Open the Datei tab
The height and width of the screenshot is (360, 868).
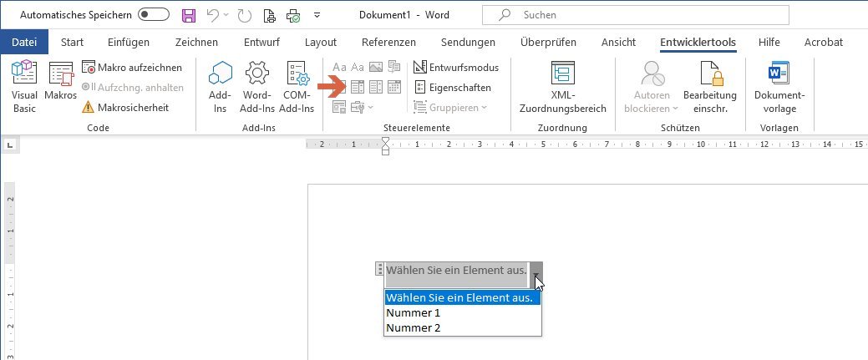click(x=23, y=42)
